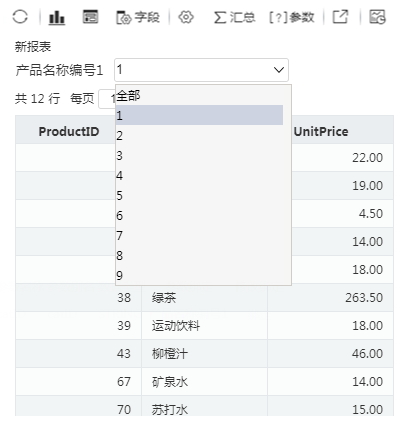
Task: Click the Σ 汇总 summary button
Action: pyautogui.click(x=234, y=17)
